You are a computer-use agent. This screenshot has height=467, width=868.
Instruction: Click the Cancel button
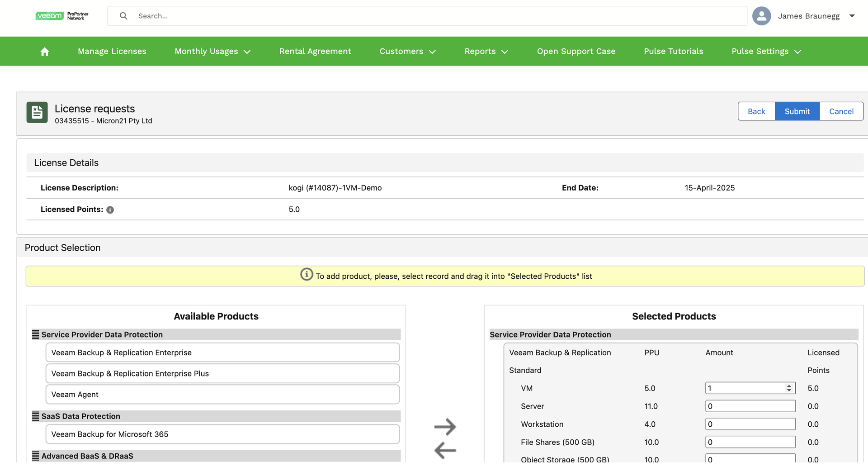841,111
